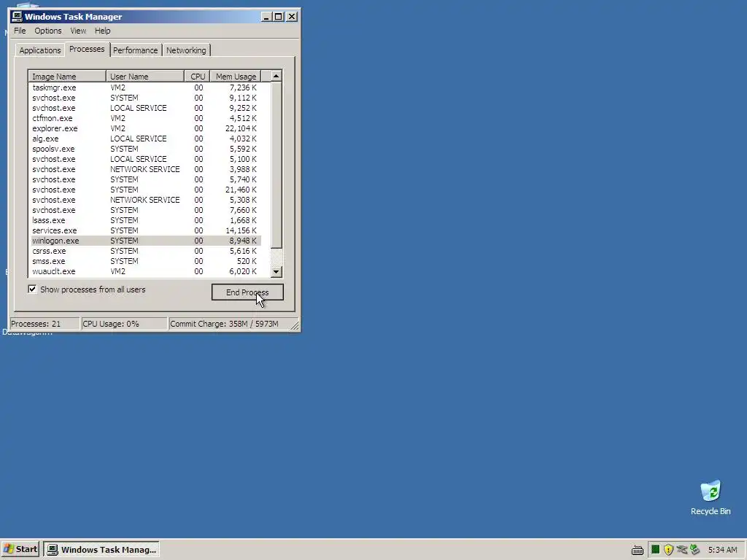Click the 5,740 K memory value
This screenshot has height=560, width=747.
click(243, 179)
